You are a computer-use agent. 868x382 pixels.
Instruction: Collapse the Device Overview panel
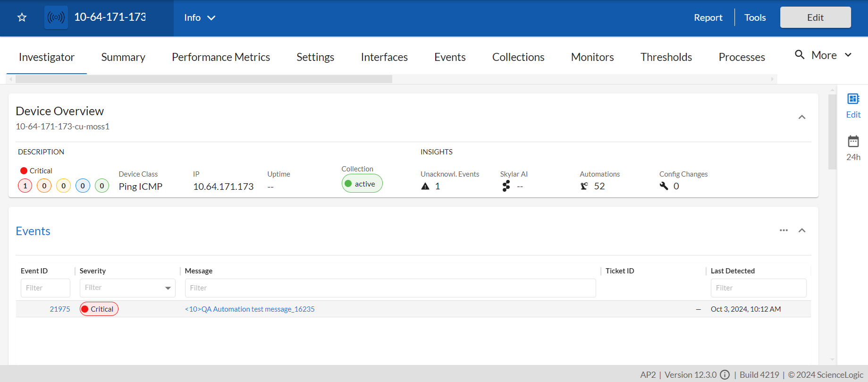point(801,117)
